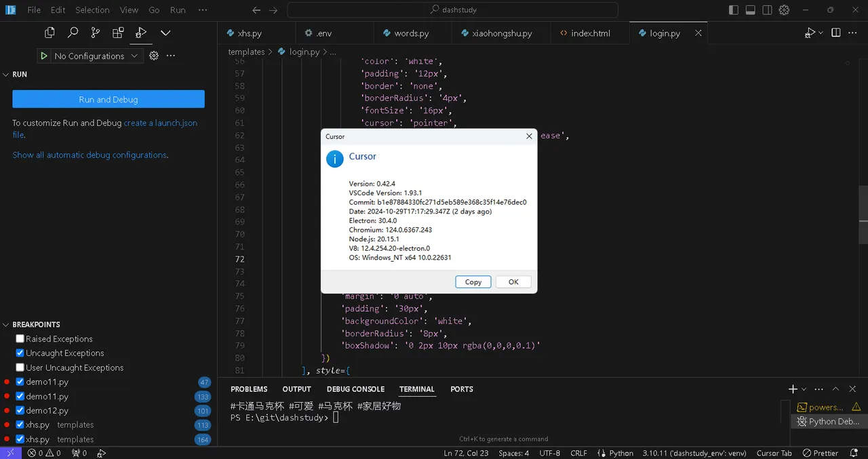Maximize the panel with up chevron
This screenshot has width=868, height=459.
pos(835,389)
